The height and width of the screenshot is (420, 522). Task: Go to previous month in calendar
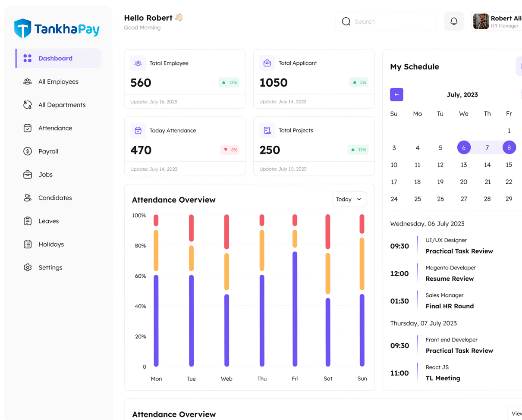tap(396, 95)
